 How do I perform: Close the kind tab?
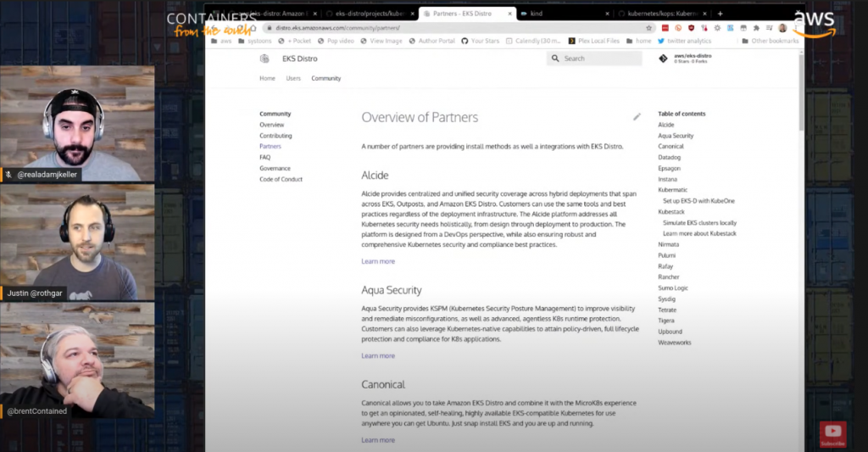click(x=607, y=14)
